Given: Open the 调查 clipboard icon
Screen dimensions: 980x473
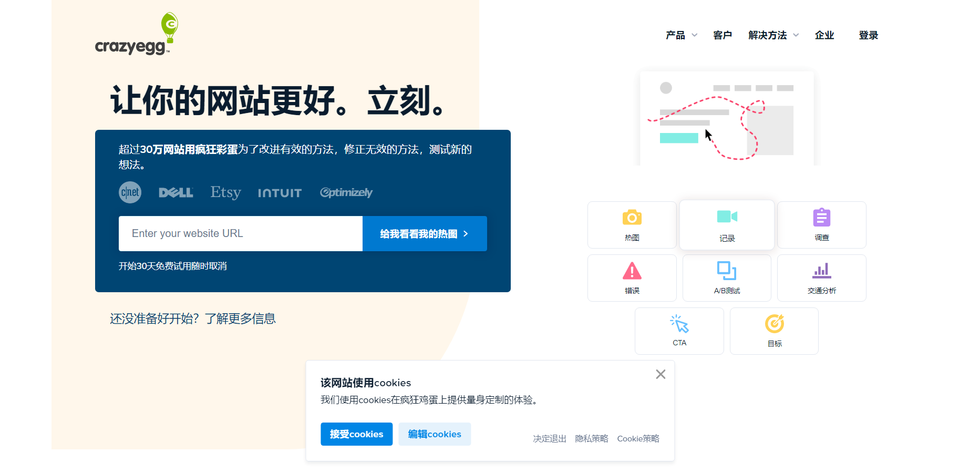Looking at the screenshot, I should click(821, 217).
